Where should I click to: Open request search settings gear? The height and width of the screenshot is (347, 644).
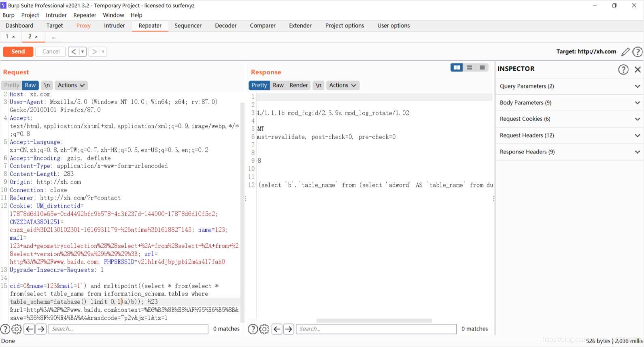pyautogui.click(x=17, y=329)
